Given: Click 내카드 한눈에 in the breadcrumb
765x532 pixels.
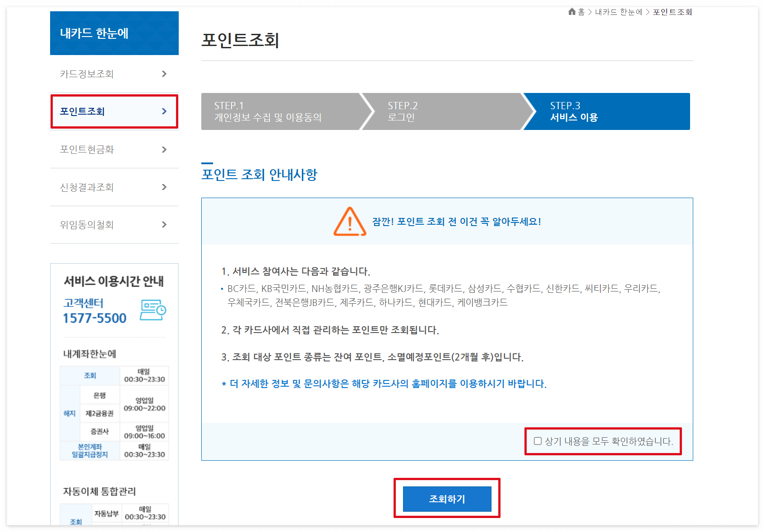Looking at the screenshot, I should (617, 12).
